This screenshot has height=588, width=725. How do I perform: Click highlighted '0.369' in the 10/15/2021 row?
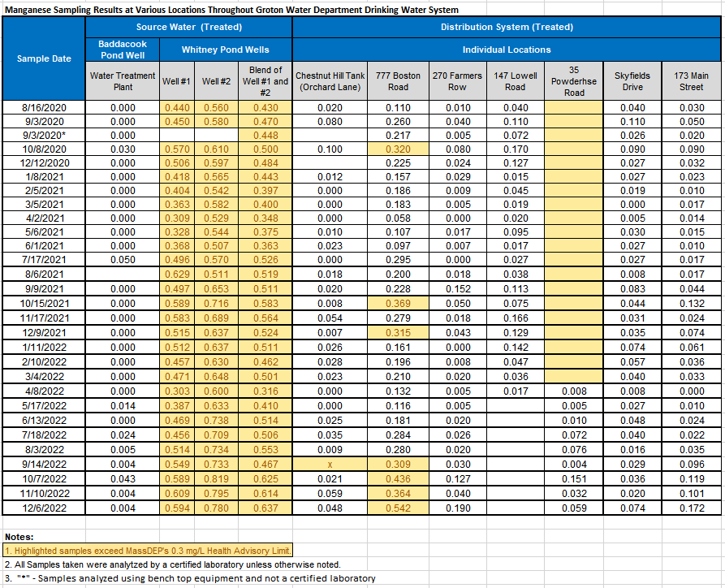[398, 304]
